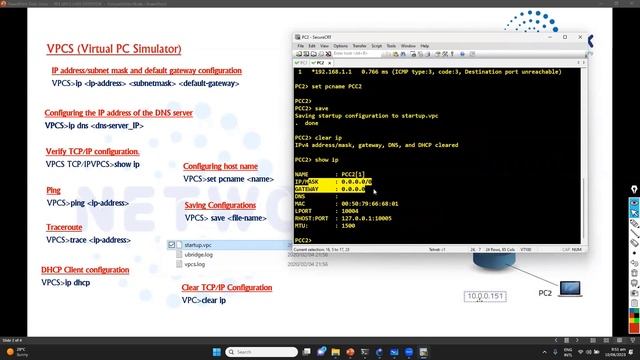The image size is (640, 360).
Task: Toggle the startup.vpc file checkbox
Action: 171,245
